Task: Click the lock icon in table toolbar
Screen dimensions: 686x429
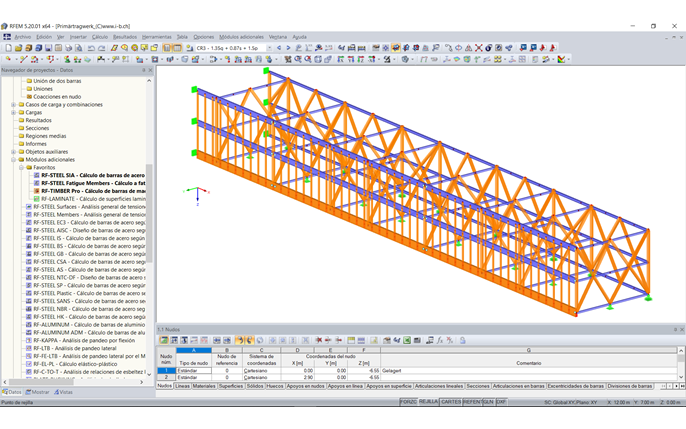Action: click(x=462, y=340)
